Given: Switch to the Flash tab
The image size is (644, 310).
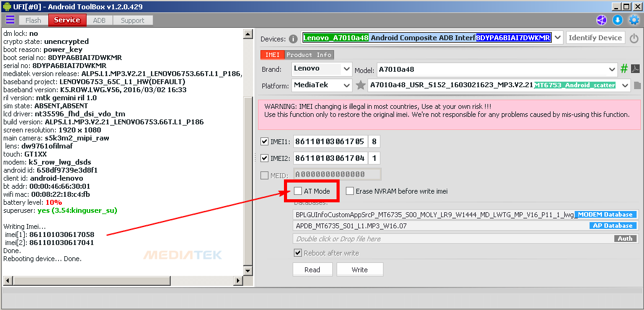Looking at the screenshot, I should [33, 20].
